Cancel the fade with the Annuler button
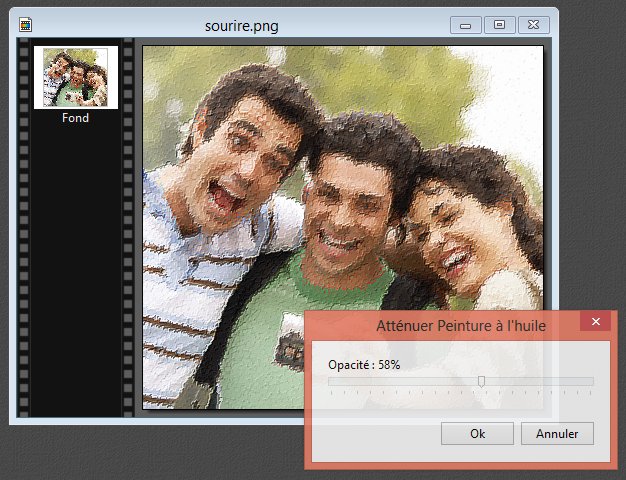626x480 pixels. (x=557, y=434)
